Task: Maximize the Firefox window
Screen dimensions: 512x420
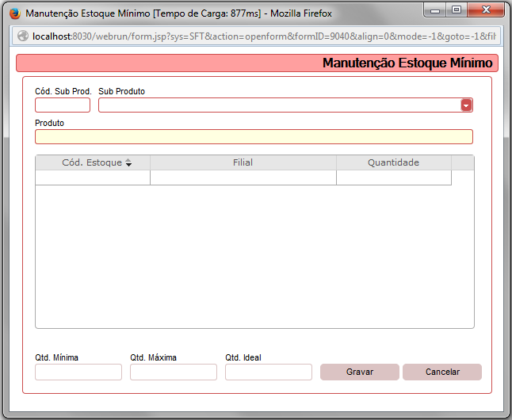Action: [x=457, y=10]
